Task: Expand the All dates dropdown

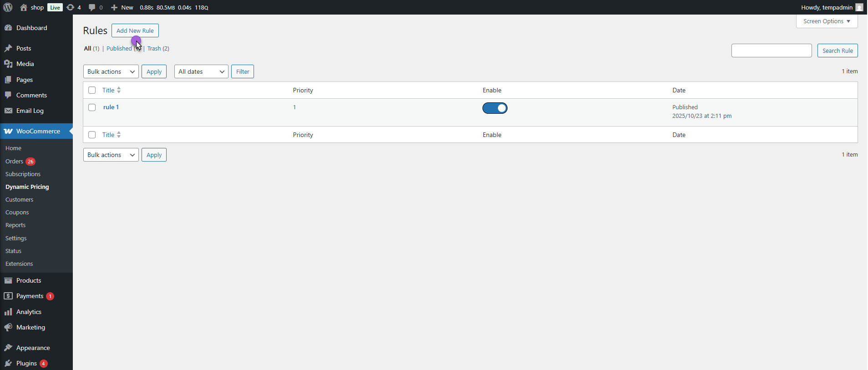Action: [201, 71]
